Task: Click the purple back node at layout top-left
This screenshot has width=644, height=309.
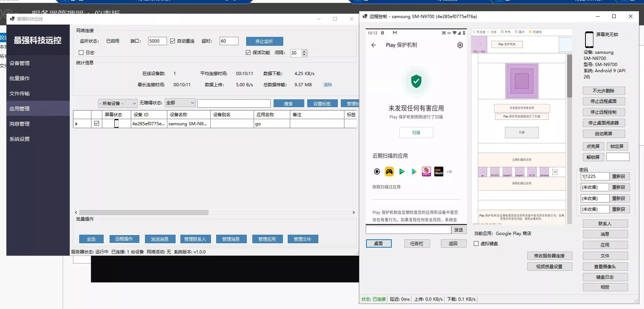Action: tap(479, 45)
